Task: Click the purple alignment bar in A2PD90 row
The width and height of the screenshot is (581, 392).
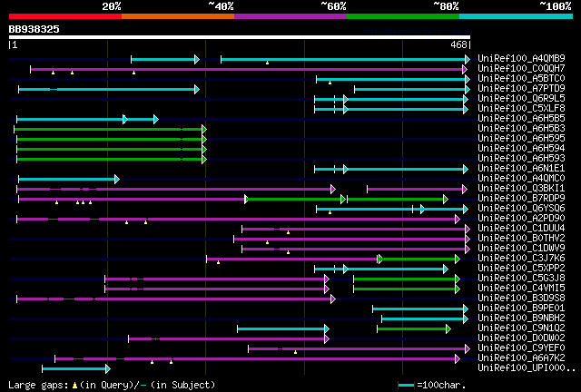Action: pyautogui.click(x=238, y=220)
